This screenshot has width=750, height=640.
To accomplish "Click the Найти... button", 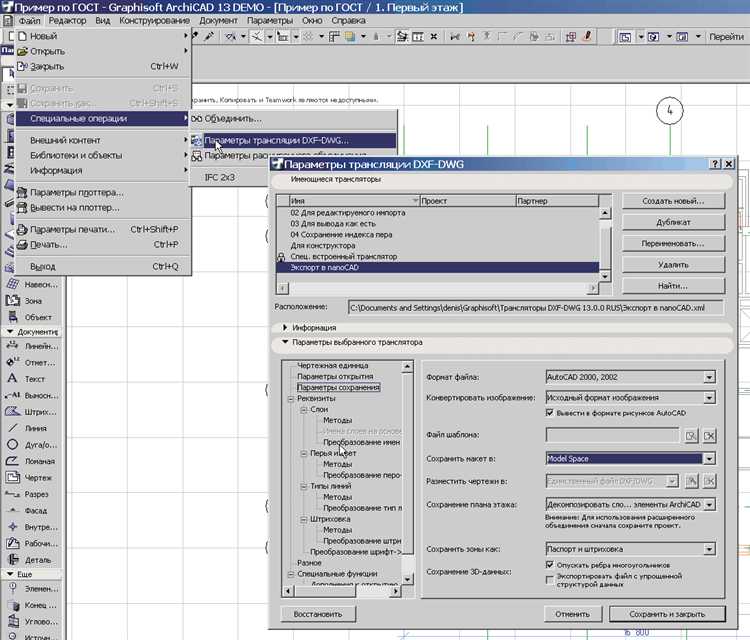I will pyautogui.click(x=673, y=286).
